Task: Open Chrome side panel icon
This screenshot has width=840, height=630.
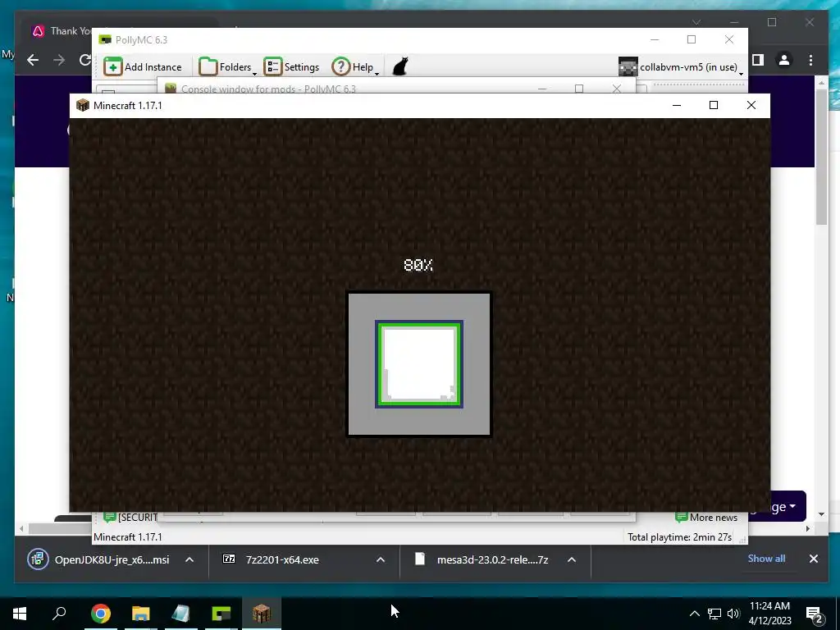Action: [x=758, y=60]
